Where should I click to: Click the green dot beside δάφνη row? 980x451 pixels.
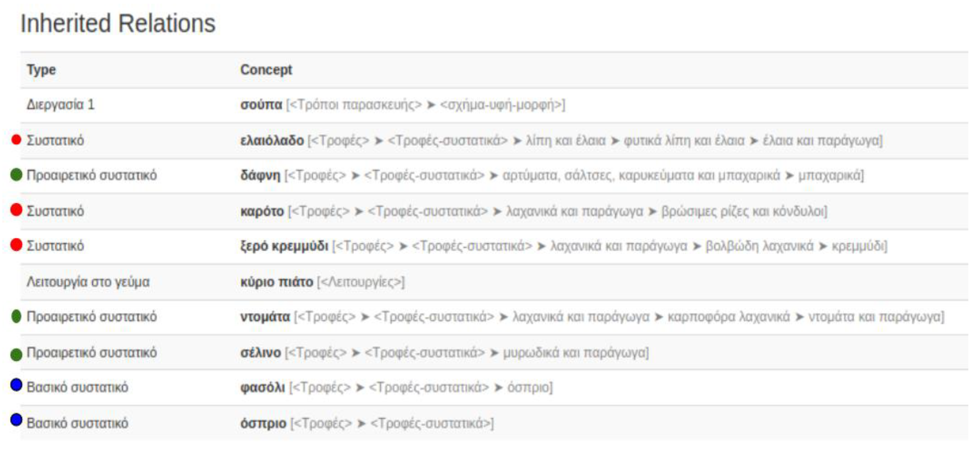(16, 175)
